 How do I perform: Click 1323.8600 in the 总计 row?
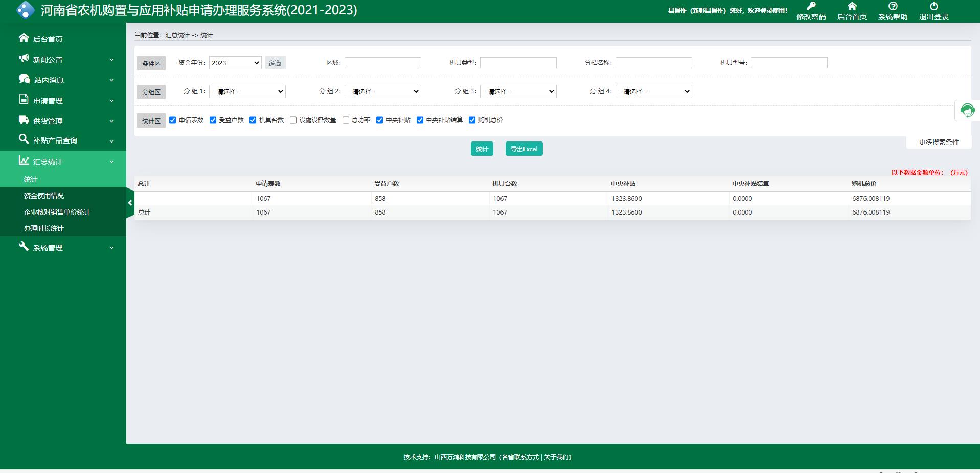tap(627, 212)
